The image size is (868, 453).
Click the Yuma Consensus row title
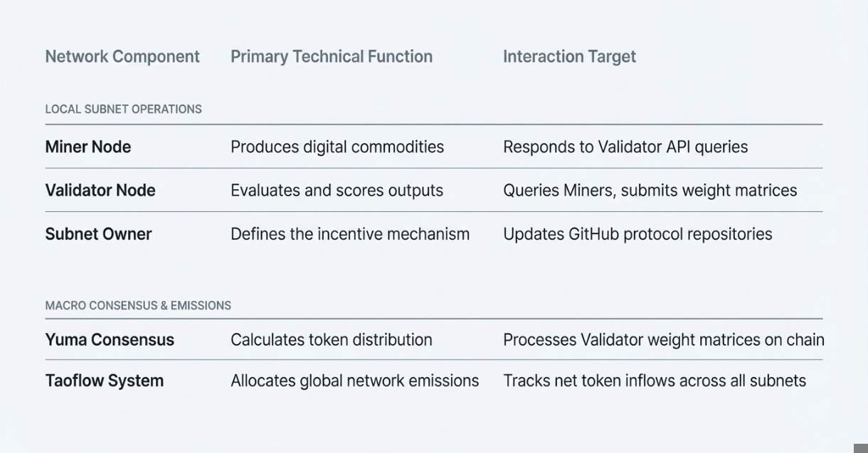(110, 340)
